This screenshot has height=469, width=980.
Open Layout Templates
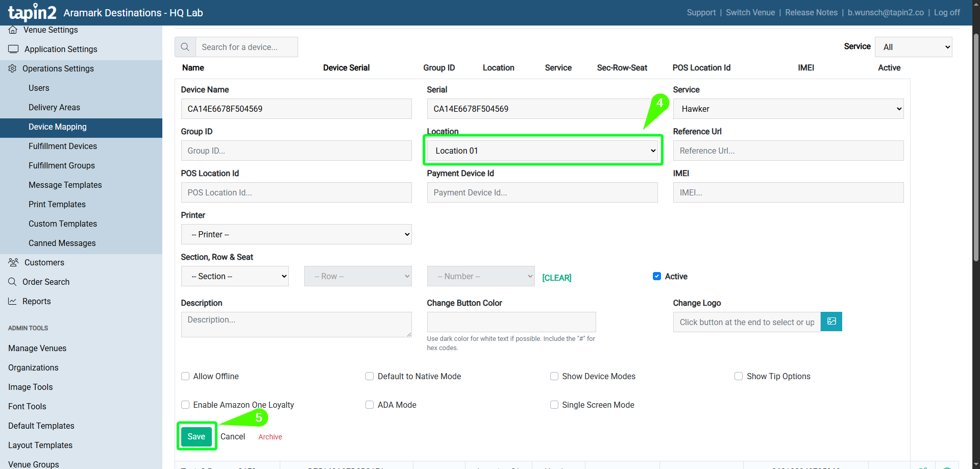(40, 445)
